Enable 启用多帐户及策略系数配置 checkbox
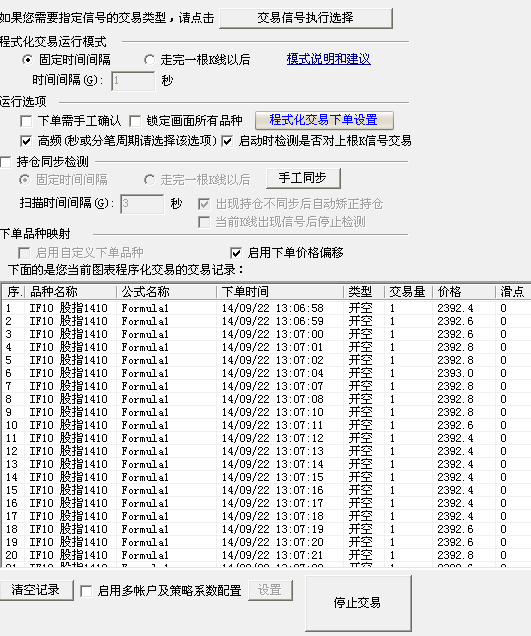Viewport: 531px width, 636px height. (x=86, y=591)
